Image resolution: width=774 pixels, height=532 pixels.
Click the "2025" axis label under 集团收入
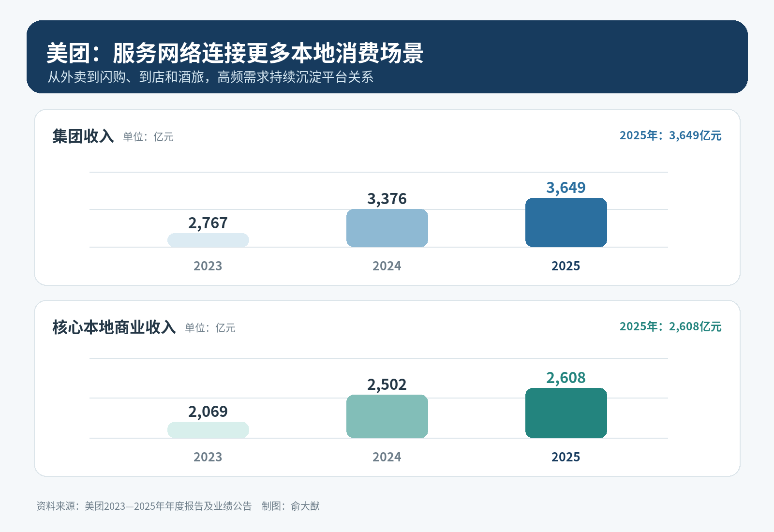click(566, 266)
